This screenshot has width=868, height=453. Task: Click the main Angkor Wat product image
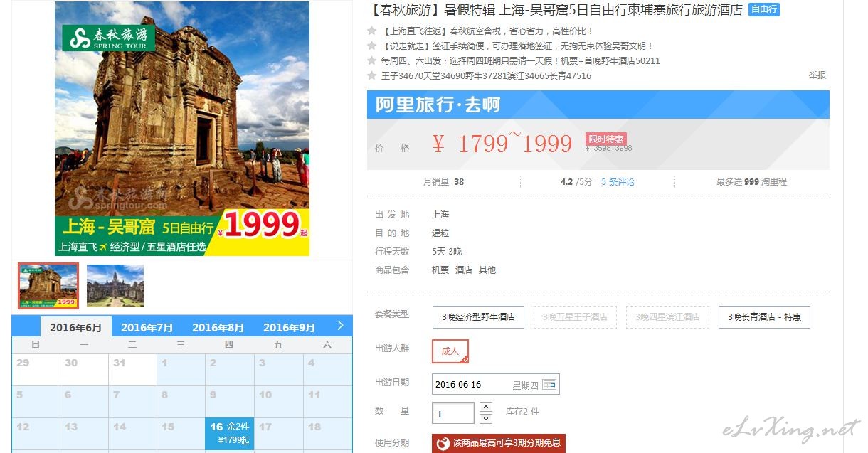click(x=182, y=129)
